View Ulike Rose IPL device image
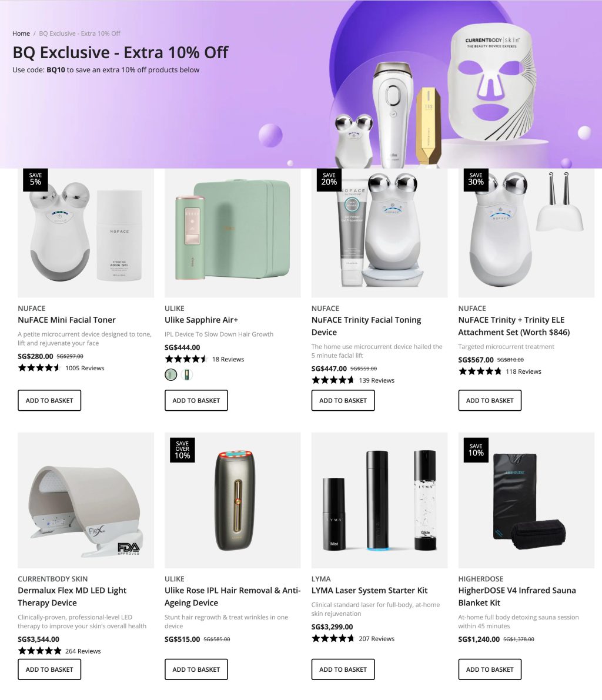The height and width of the screenshot is (700, 602). (x=233, y=500)
